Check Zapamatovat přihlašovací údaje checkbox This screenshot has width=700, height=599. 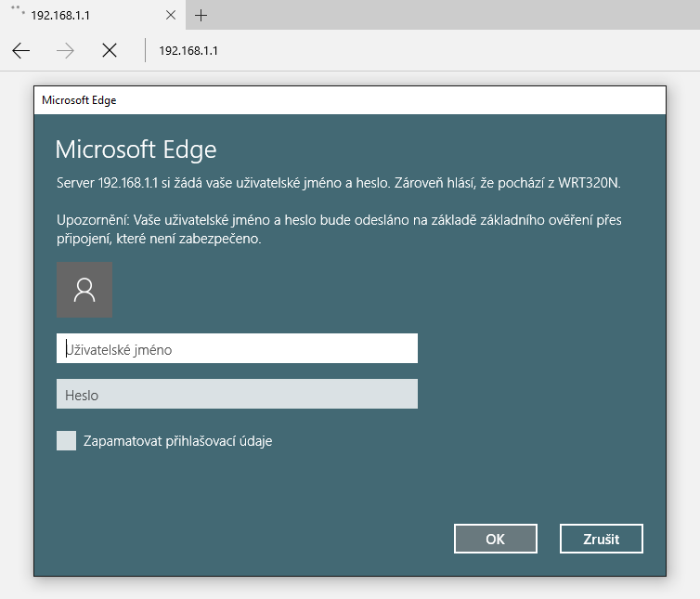[67, 441]
